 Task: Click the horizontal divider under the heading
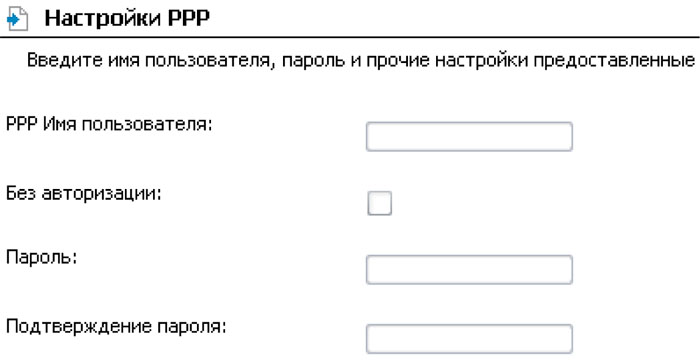click(350, 37)
